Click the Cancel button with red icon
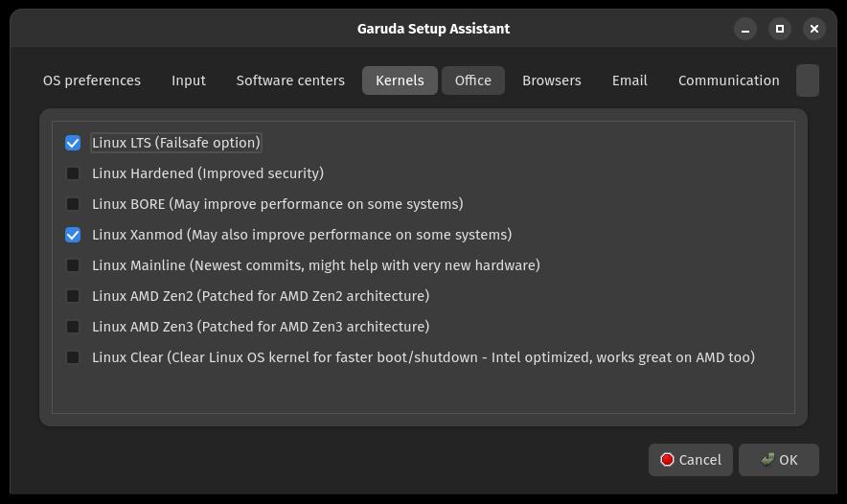This screenshot has width=847, height=504. (x=691, y=460)
